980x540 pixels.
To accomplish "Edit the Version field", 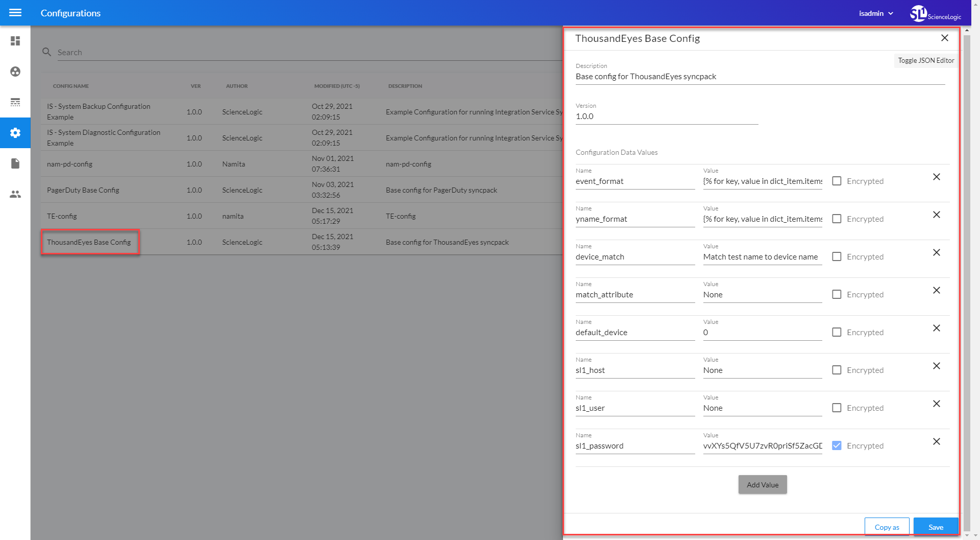I will point(667,116).
